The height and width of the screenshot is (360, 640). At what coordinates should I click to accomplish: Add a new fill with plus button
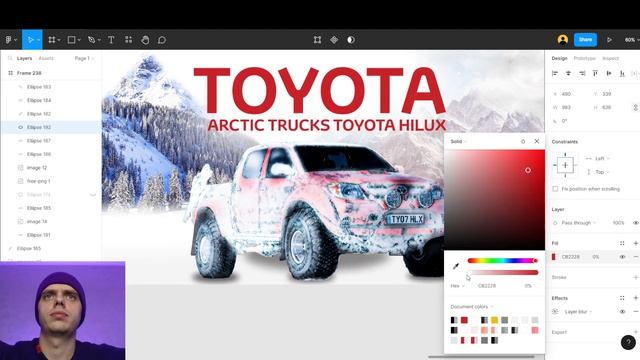click(636, 243)
